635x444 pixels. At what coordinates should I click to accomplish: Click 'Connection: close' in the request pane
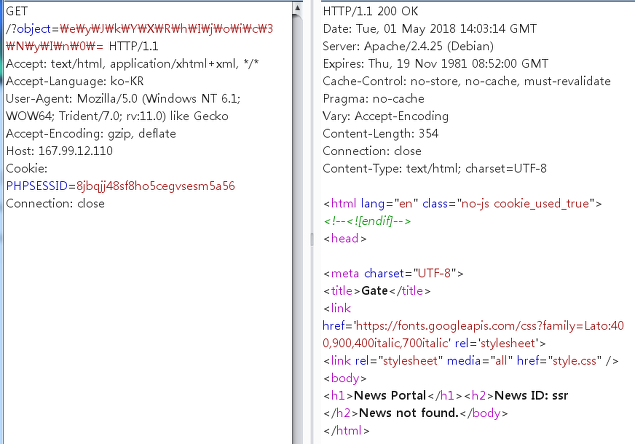pos(55,203)
